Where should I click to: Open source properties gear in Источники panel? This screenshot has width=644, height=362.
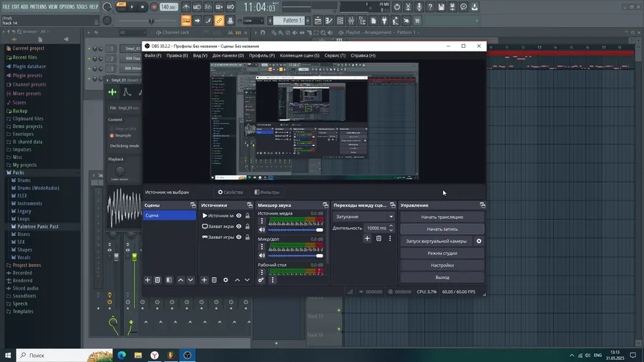(x=225, y=280)
